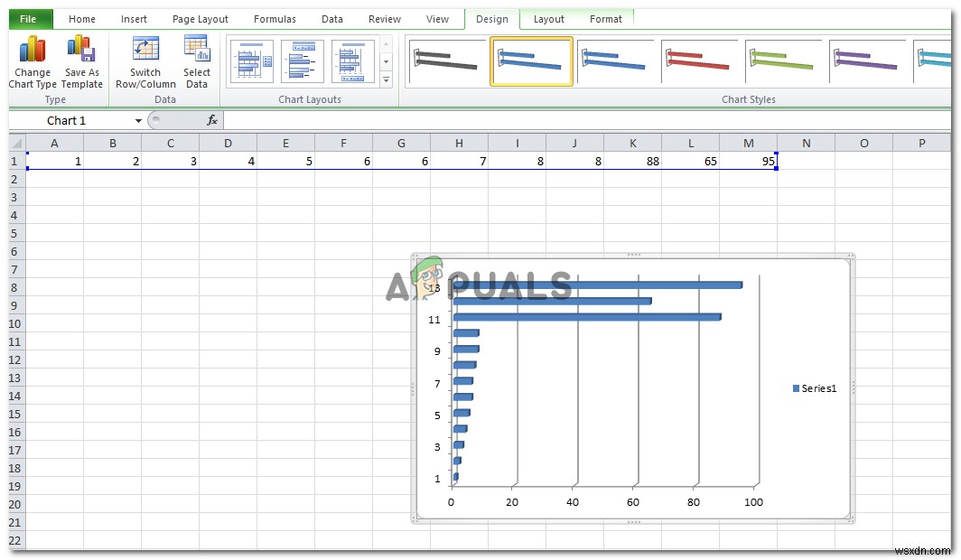Open Change Chart Type dialog

[32, 61]
